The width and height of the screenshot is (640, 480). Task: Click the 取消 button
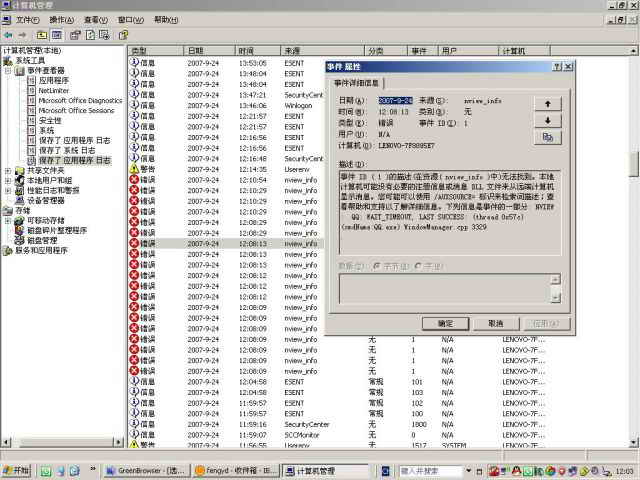(496, 324)
